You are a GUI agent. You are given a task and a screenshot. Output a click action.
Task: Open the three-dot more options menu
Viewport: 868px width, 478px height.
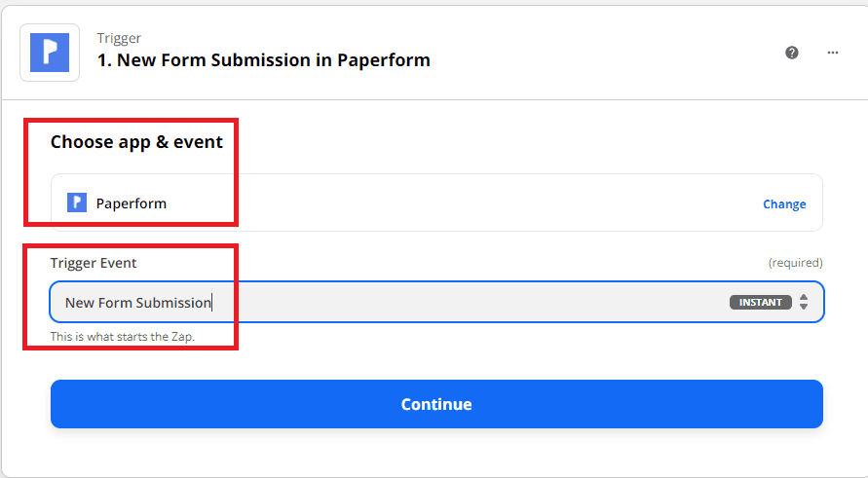tap(833, 53)
